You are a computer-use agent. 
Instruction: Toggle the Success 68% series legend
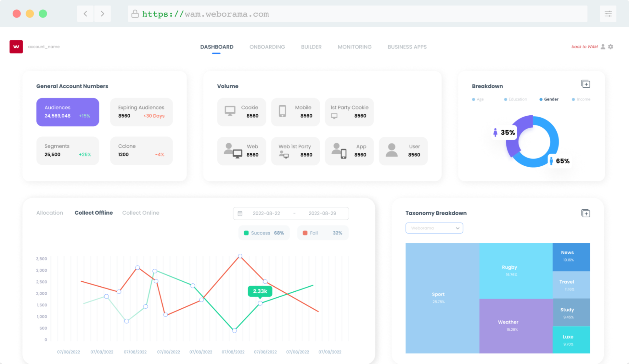264,233
